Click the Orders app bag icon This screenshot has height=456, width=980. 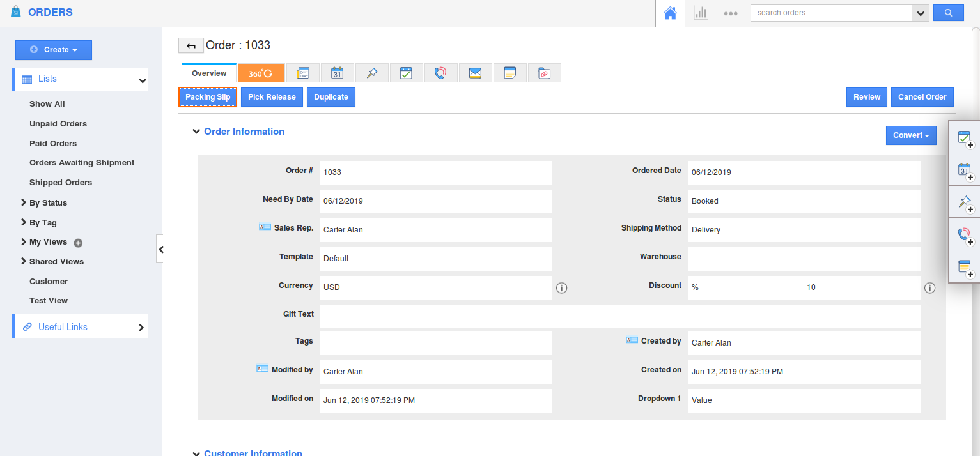(15, 12)
